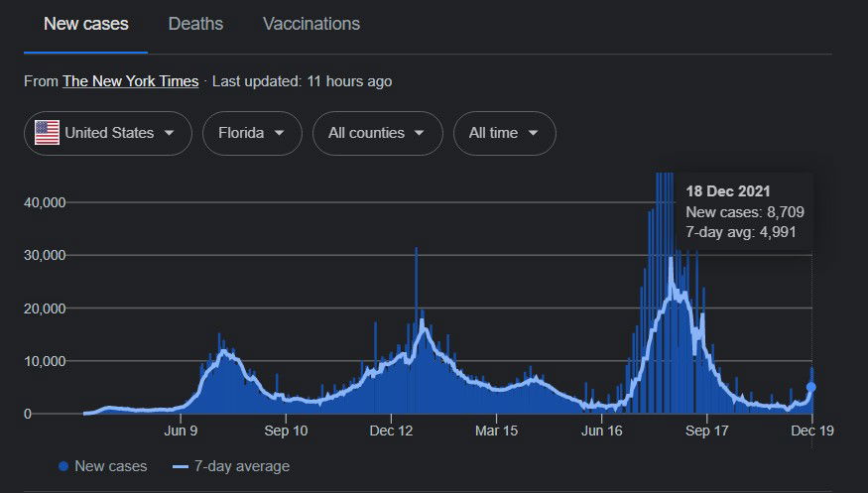This screenshot has width=868, height=493.
Task: Click the caret arrow beside Florida
Action: pos(280,133)
